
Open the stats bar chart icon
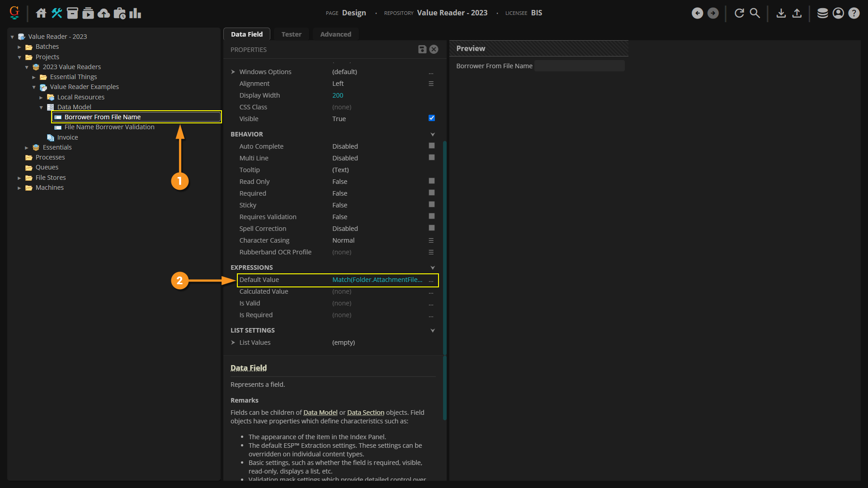coord(135,13)
